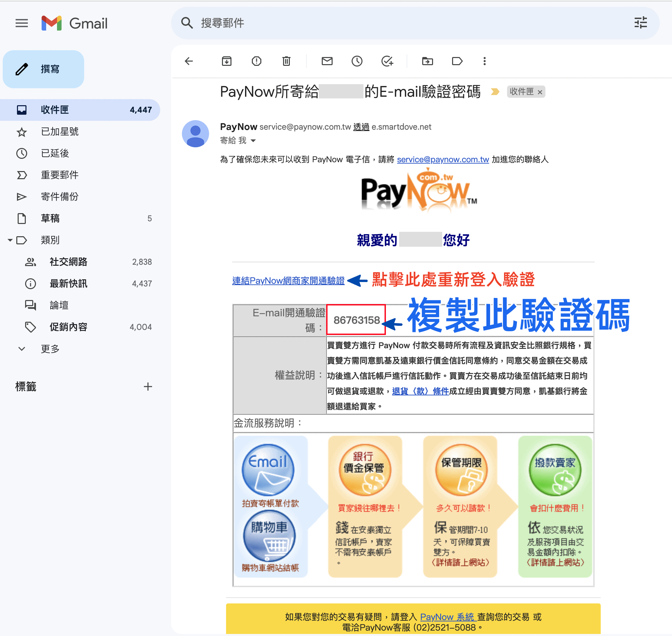
Task: Mark the email as unread
Action: 327,61
